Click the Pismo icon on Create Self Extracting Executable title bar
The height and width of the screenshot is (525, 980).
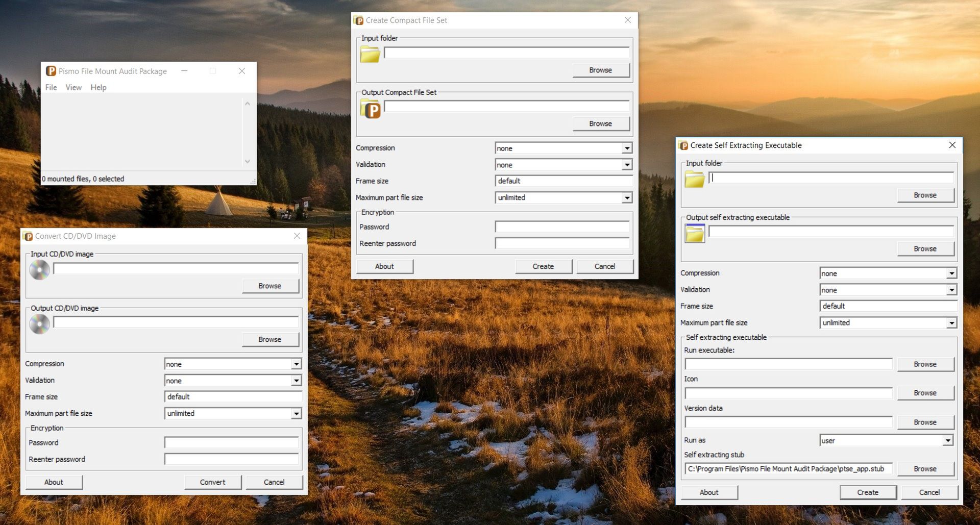tap(683, 145)
